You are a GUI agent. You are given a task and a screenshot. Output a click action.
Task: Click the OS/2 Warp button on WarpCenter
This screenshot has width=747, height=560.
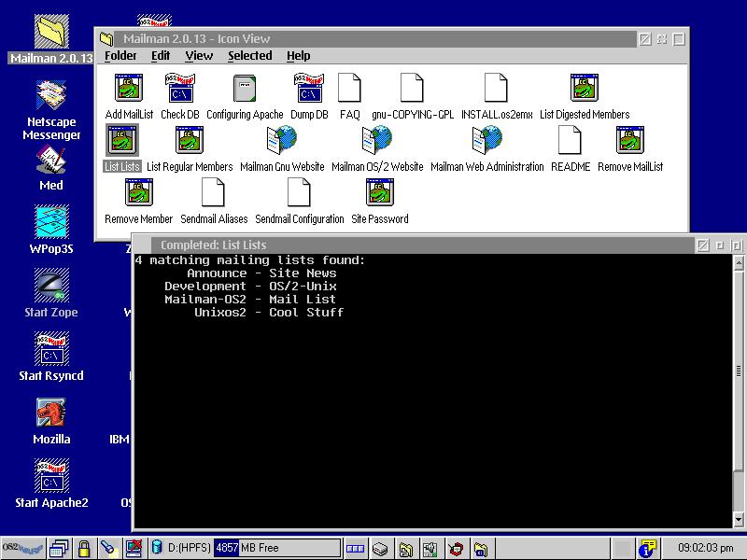(22, 548)
